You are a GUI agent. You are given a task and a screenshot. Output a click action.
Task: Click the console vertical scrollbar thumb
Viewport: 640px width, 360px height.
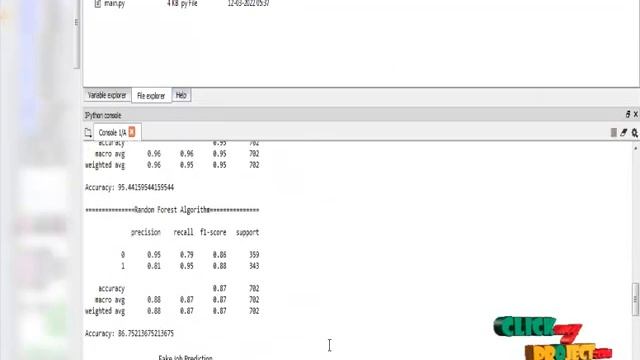636,299
